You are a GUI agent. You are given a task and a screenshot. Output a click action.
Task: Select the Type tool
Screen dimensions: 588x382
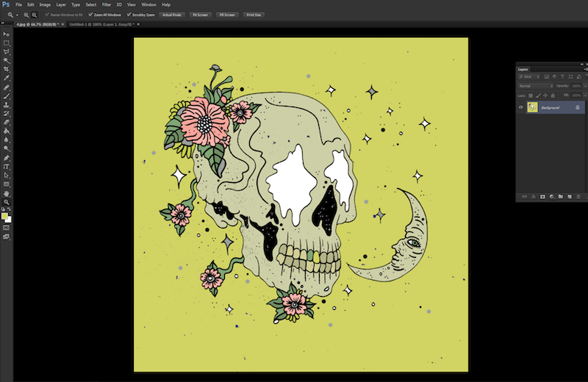tap(7, 167)
